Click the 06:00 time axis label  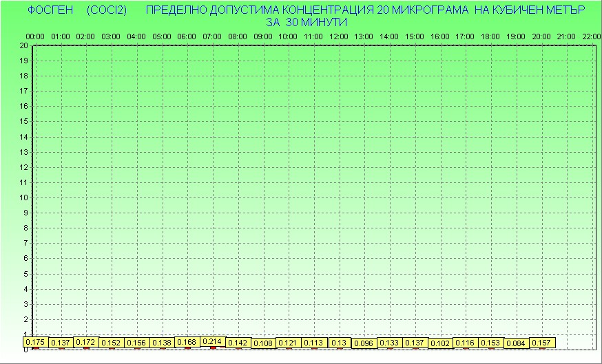pos(187,37)
